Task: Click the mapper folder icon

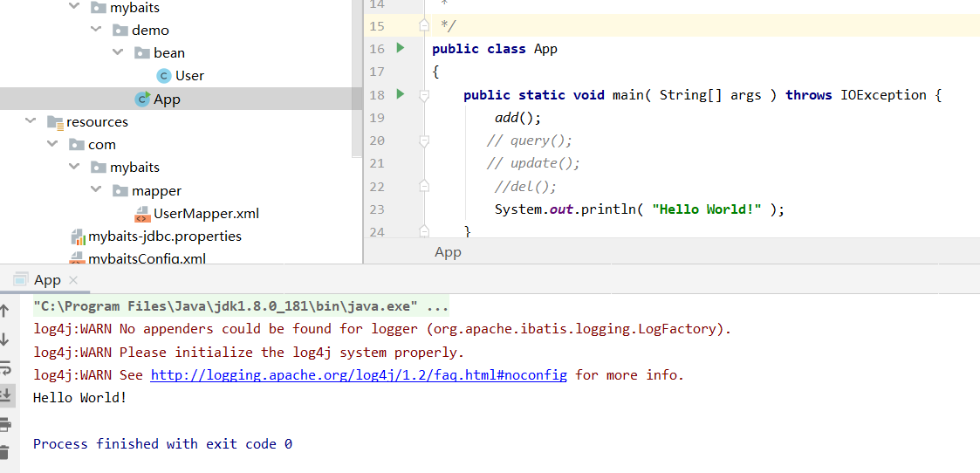Action: 120,190
